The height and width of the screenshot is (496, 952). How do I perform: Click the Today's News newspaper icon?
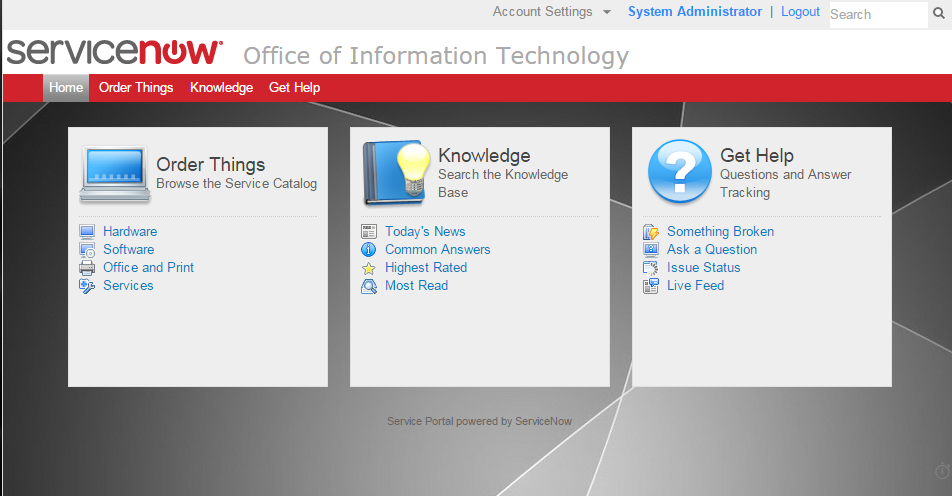(x=369, y=231)
